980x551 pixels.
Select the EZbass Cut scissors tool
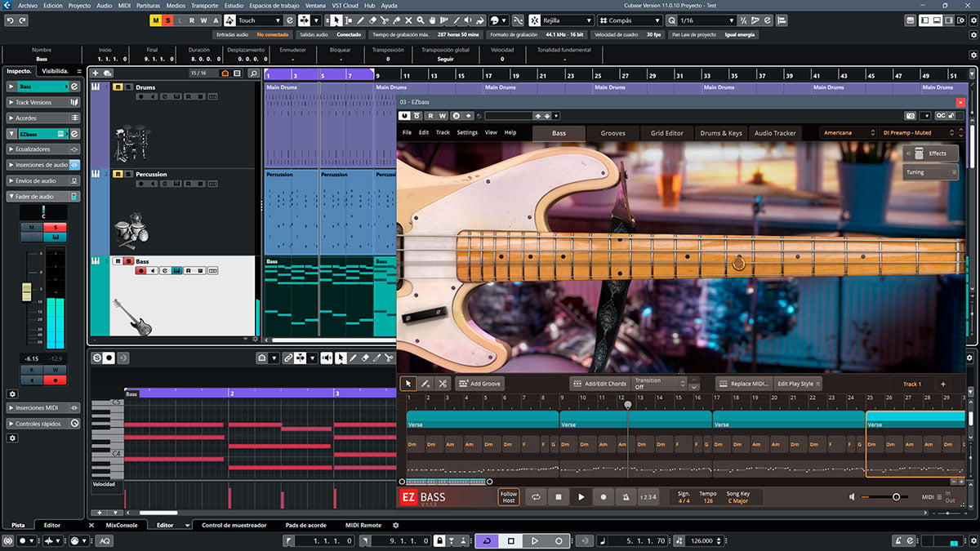(442, 384)
